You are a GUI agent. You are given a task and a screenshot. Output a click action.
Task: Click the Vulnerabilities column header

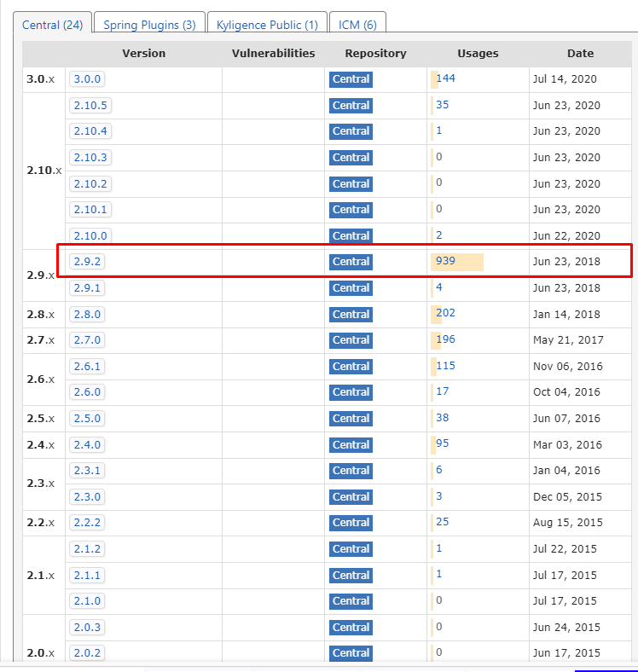273,53
